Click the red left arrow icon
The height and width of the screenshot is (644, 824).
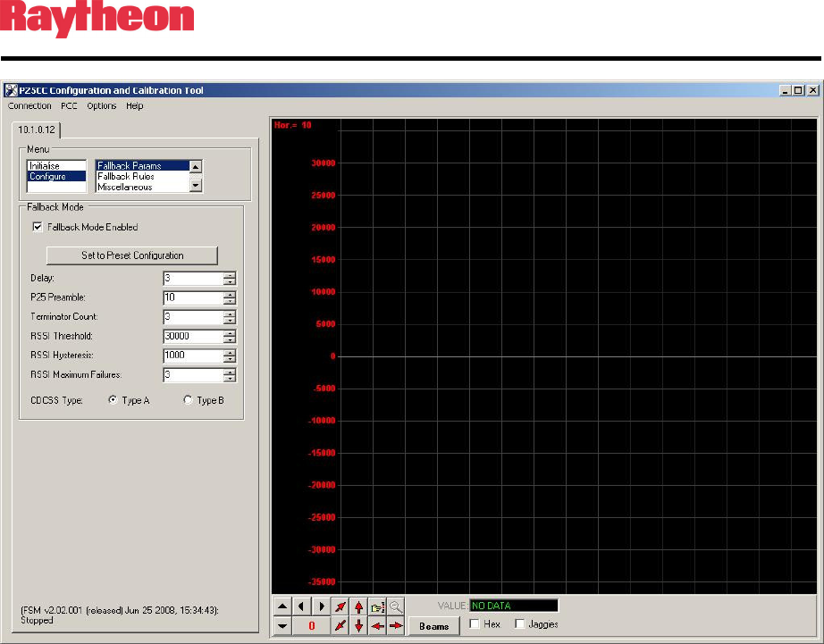(378, 625)
